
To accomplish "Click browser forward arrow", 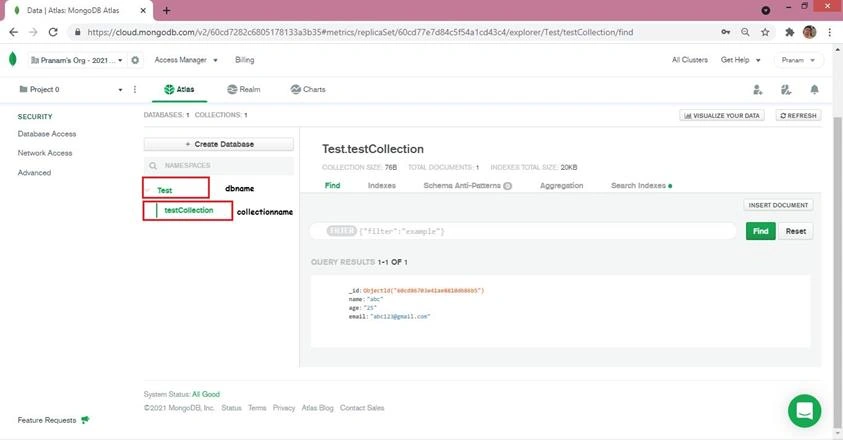I will pyautogui.click(x=33, y=32).
